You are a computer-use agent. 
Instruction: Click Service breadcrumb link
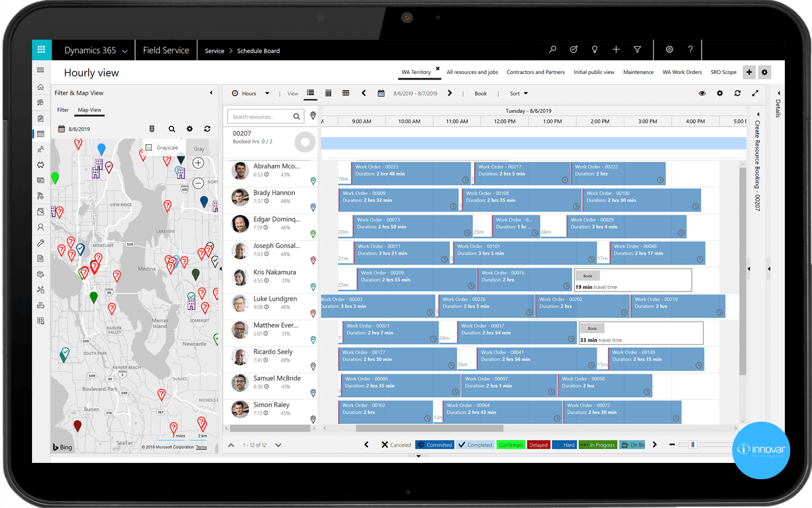214,51
